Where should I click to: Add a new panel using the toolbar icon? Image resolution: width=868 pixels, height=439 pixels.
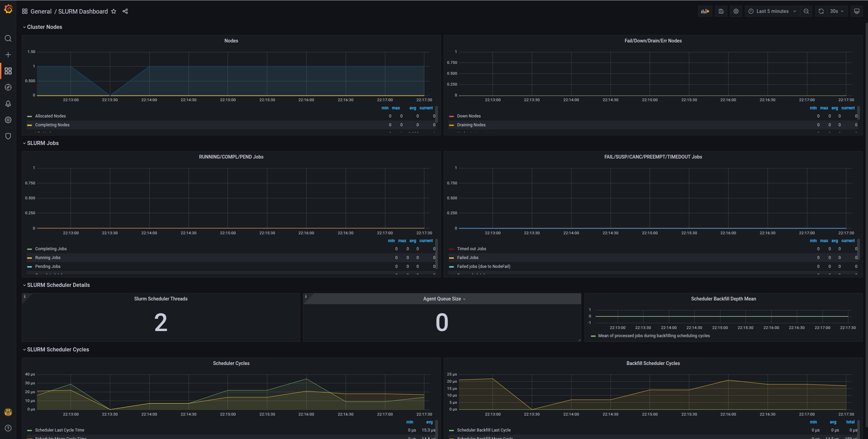705,11
